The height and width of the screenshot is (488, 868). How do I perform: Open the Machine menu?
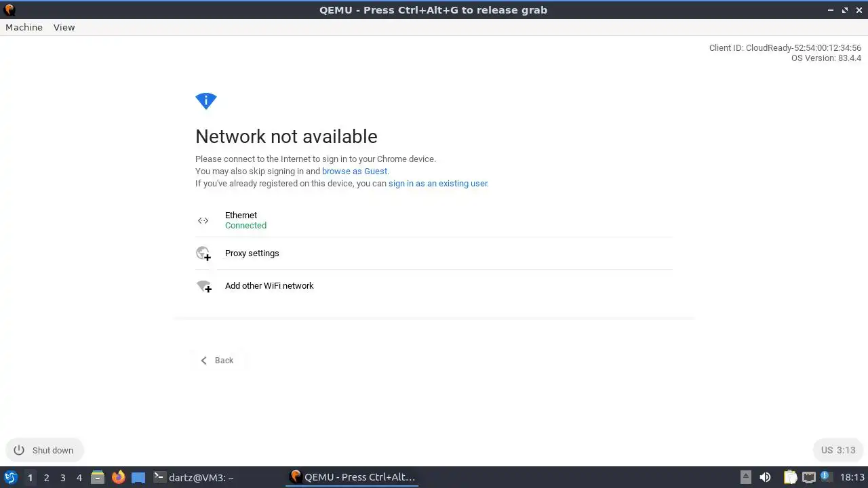pyautogui.click(x=24, y=27)
